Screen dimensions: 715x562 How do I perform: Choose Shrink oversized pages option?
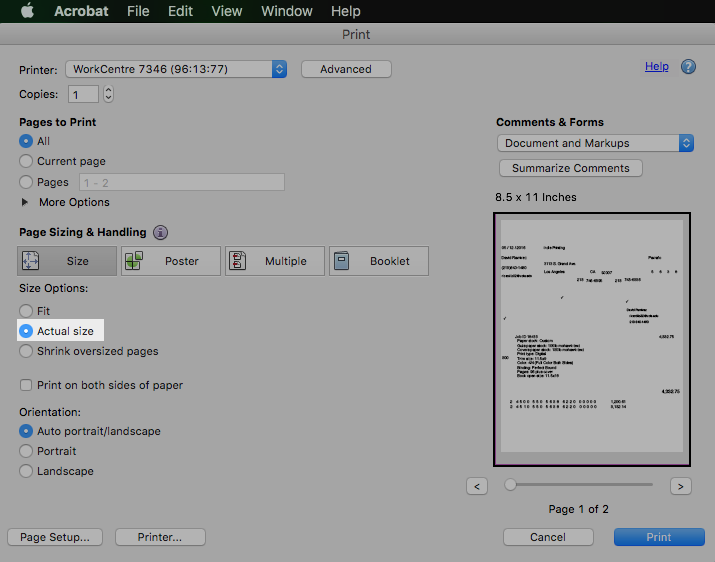(26, 351)
